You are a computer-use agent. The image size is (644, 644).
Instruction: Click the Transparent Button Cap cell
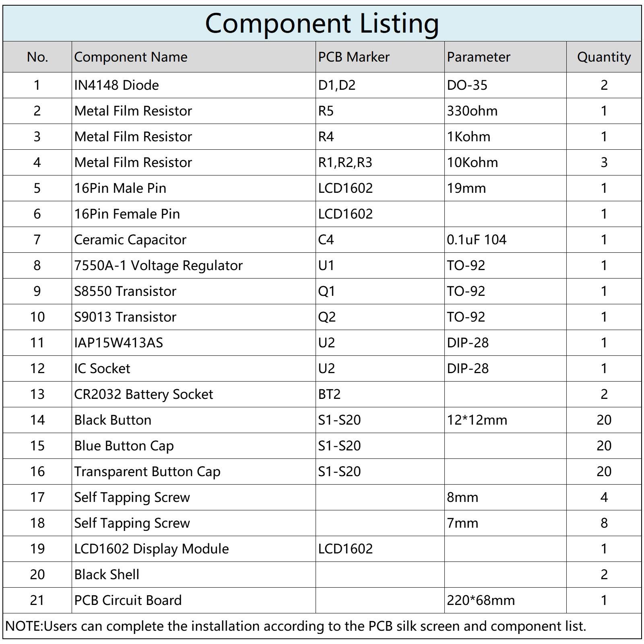click(147, 472)
